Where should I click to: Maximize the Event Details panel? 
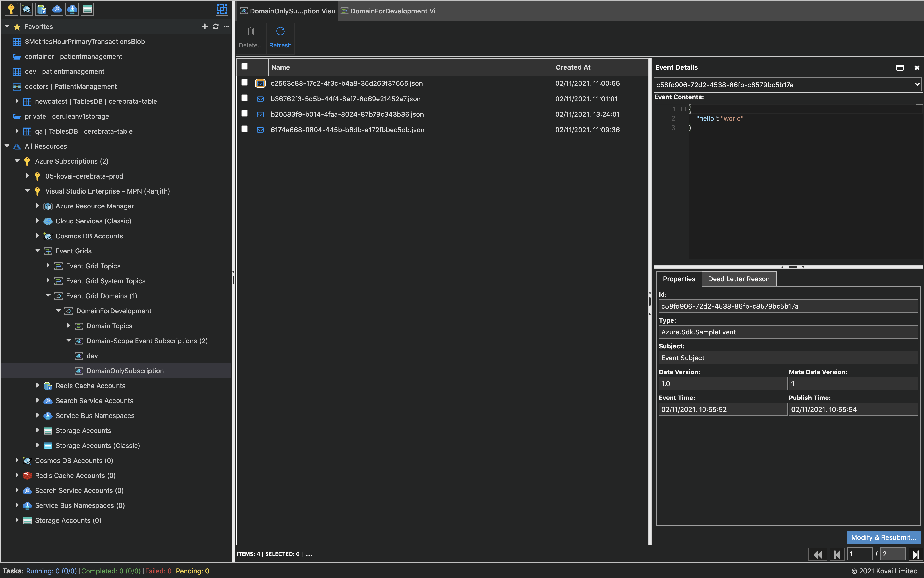(900, 68)
